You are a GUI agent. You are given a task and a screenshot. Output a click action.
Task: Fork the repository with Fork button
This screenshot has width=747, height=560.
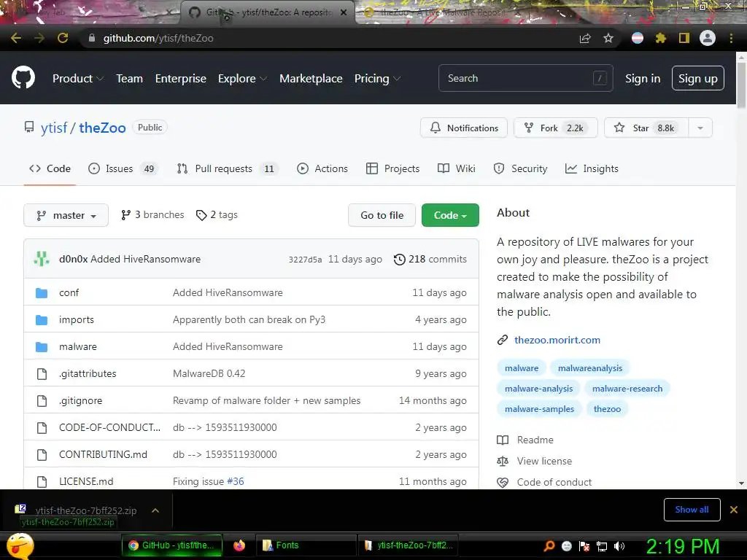555,128
